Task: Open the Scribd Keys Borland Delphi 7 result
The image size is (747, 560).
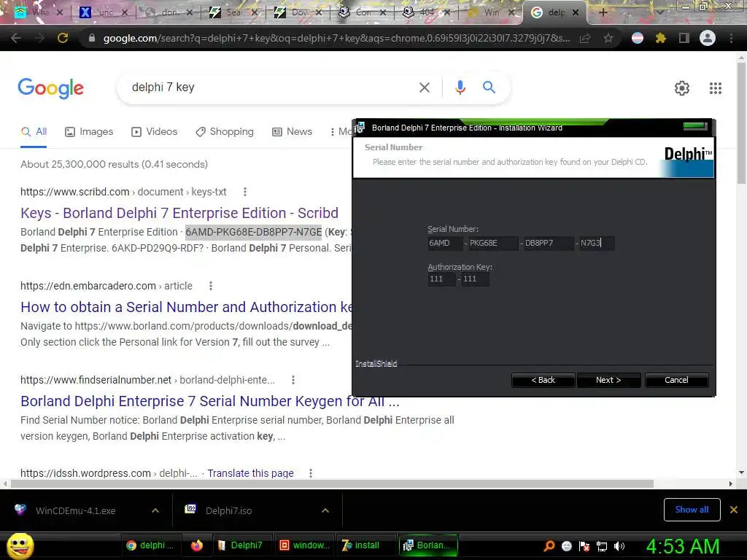Action: pyautogui.click(x=179, y=213)
